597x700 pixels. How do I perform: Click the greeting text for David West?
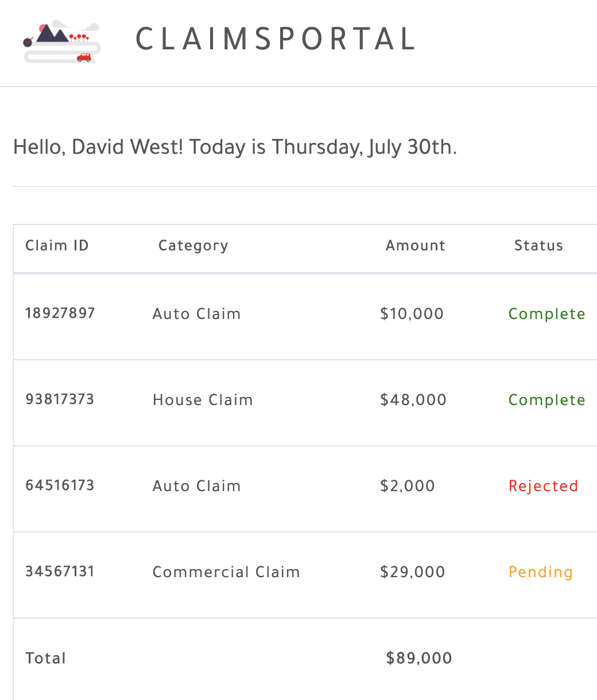235,147
